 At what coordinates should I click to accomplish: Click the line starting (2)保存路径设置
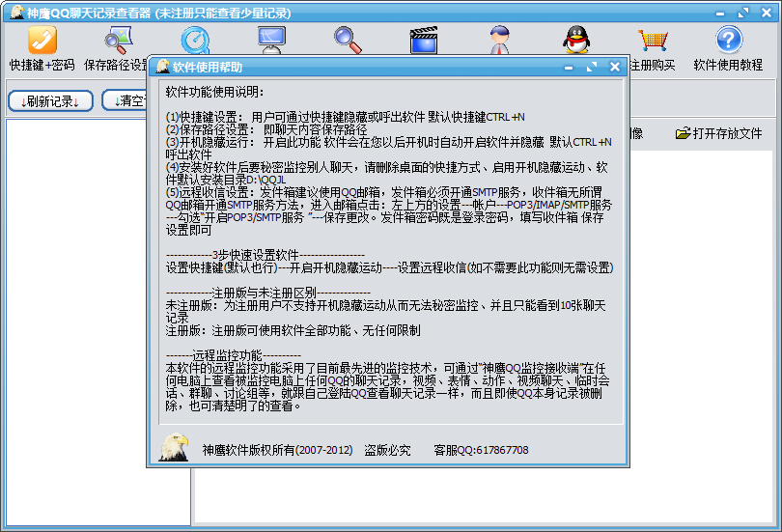[x=266, y=129]
